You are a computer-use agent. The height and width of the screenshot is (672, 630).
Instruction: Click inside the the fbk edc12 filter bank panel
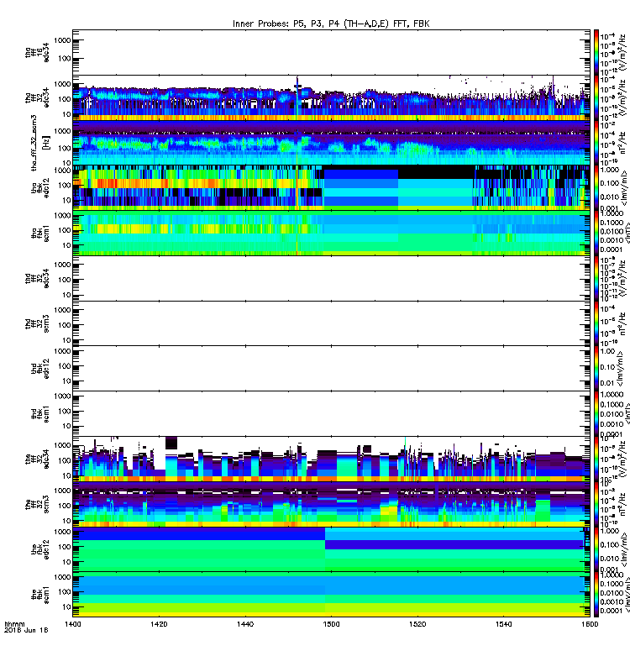331,550
